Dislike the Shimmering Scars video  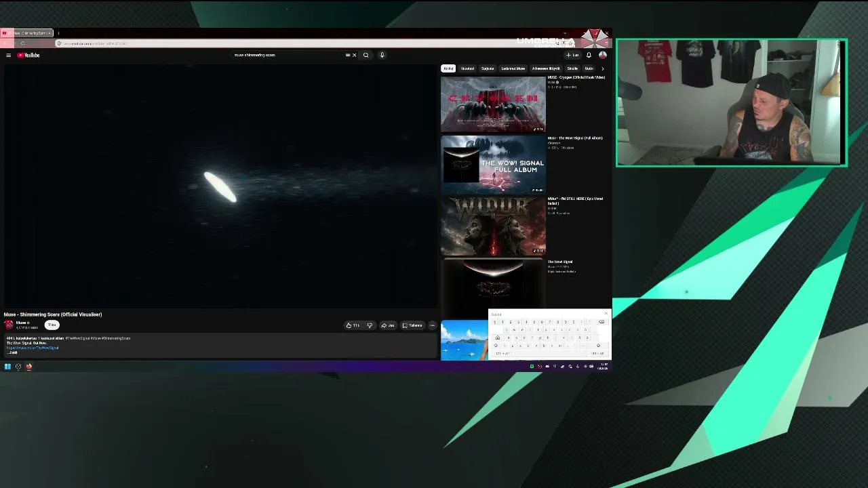[x=370, y=325]
